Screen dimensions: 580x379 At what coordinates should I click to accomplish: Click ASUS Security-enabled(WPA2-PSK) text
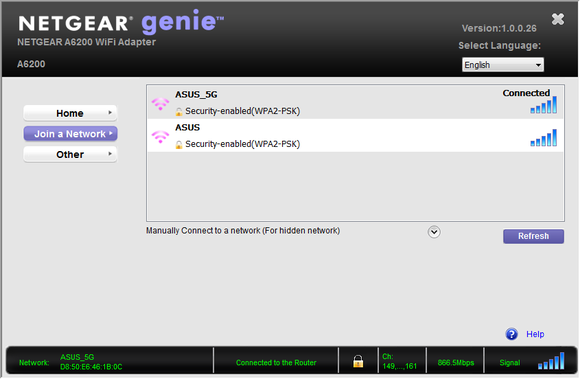point(243,144)
